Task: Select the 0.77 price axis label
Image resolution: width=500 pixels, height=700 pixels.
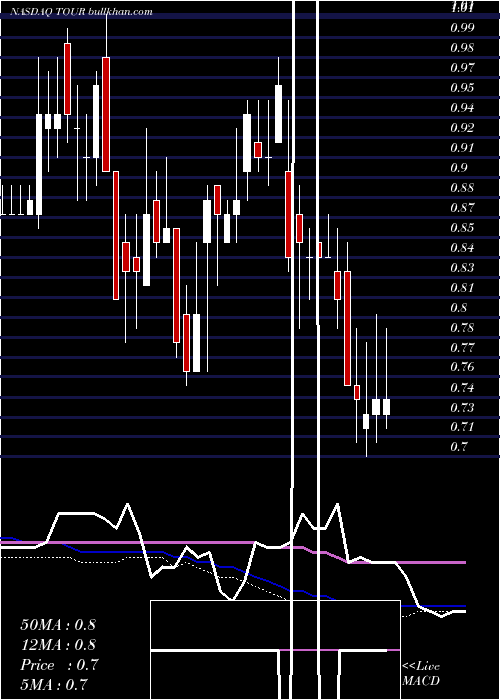Action: pyautogui.click(x=462, y=347)
